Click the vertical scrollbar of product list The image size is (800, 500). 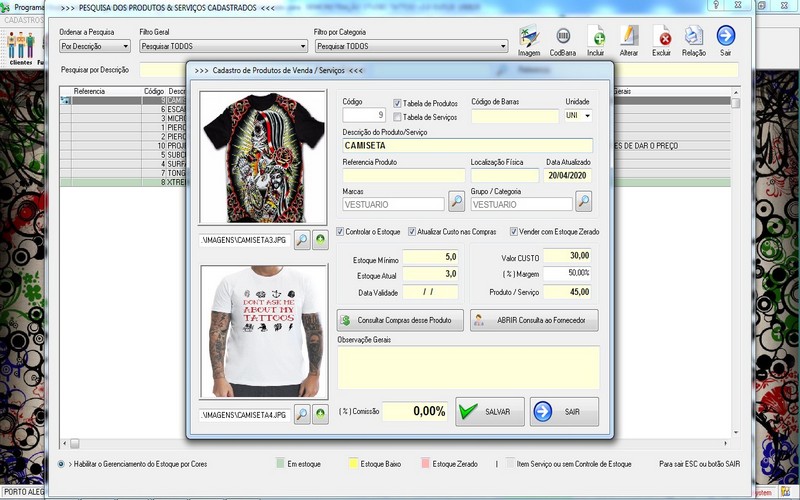[735, 262]
